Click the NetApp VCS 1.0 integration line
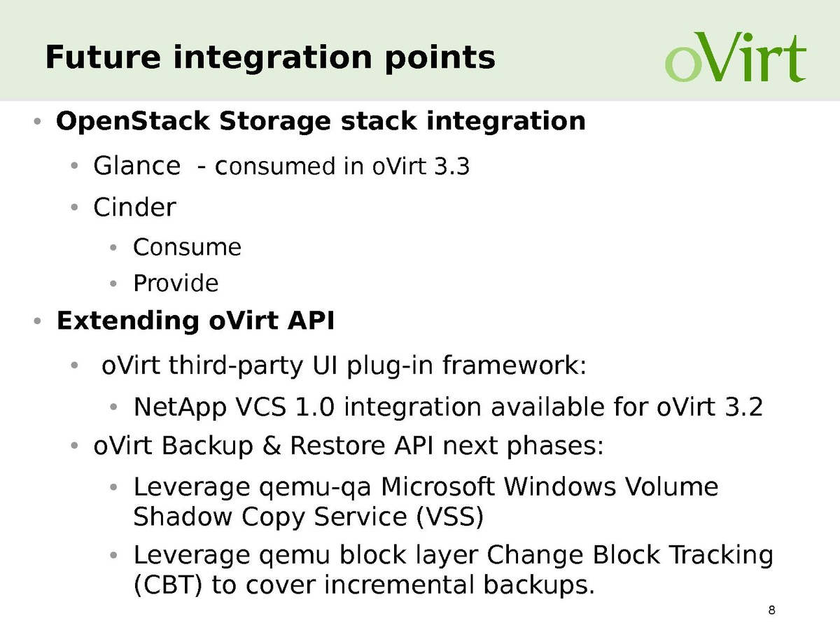This screenshot has height=630, width=840. pos(447,407)
